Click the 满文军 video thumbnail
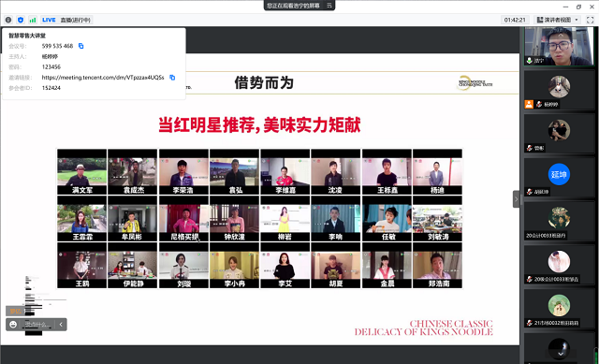The image size is (599, 364). pos(81,172)
